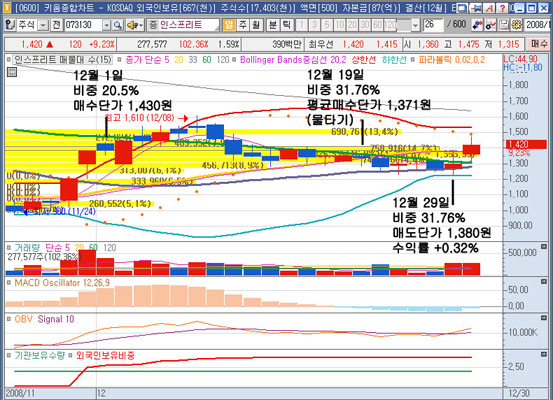
Task: Toggle the Bollinger Bands indicator marker
Action: click(235, 60)
